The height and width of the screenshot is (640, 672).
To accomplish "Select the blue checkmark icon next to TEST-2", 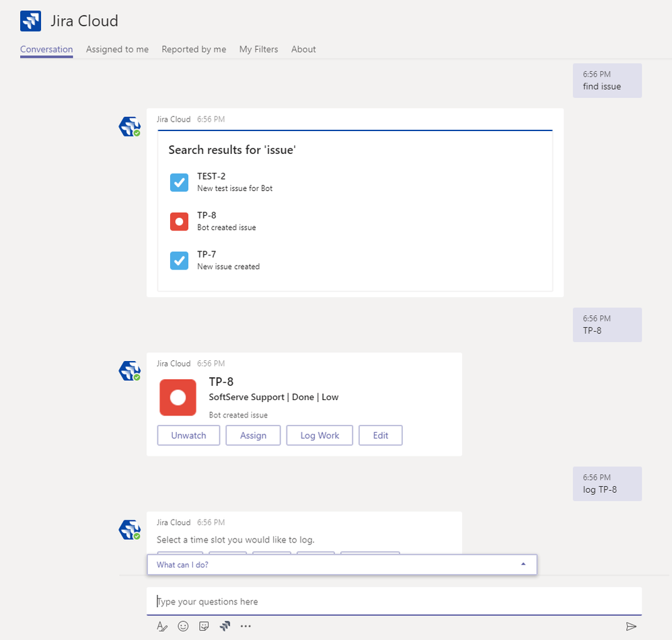I will tap(179, 182).
